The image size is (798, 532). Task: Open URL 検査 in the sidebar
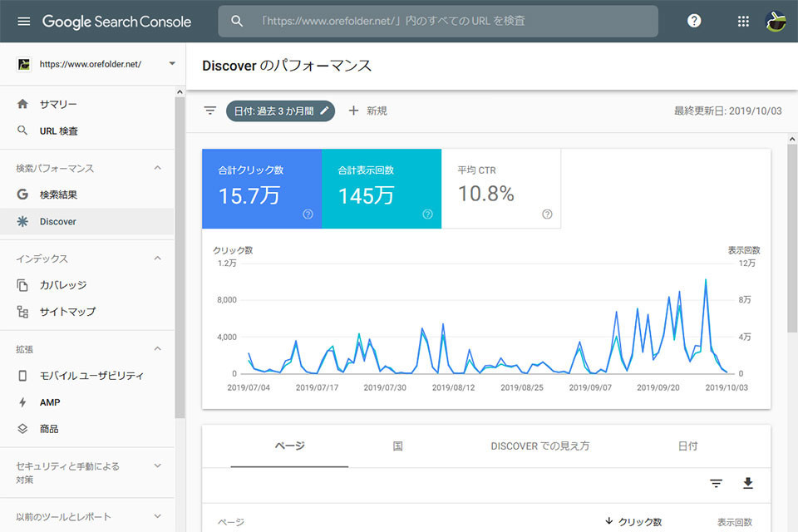87,131
